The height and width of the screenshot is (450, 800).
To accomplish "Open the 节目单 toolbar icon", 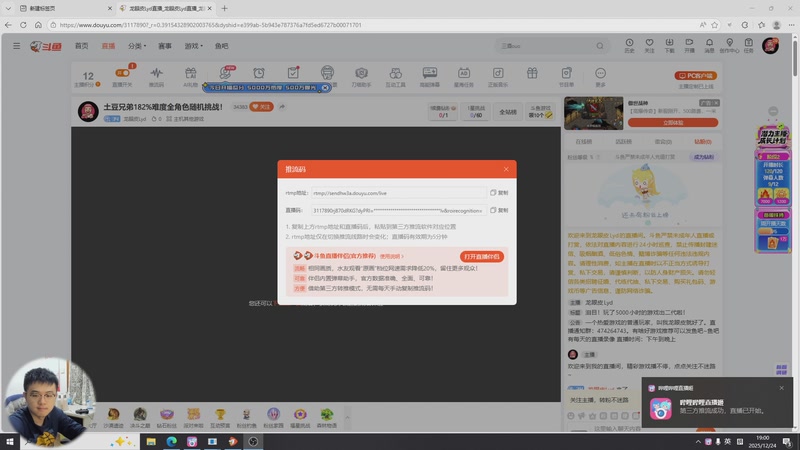I will click(566, 77).
